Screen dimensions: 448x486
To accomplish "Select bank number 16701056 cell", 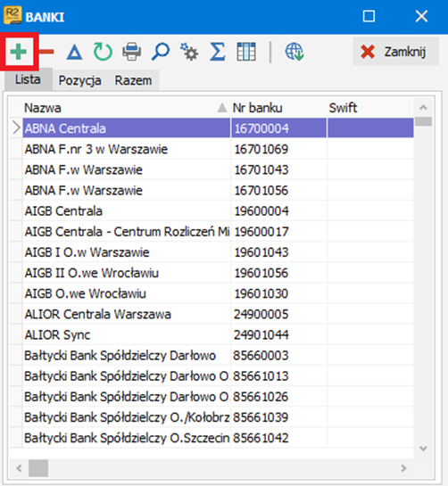I will pos(278,190).
